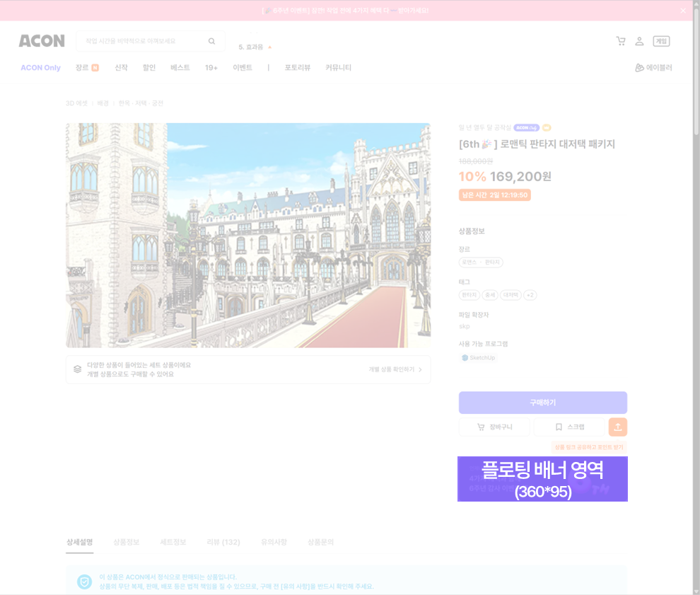
Task: Click the 게임 badge icon in header
Action: 661,41
